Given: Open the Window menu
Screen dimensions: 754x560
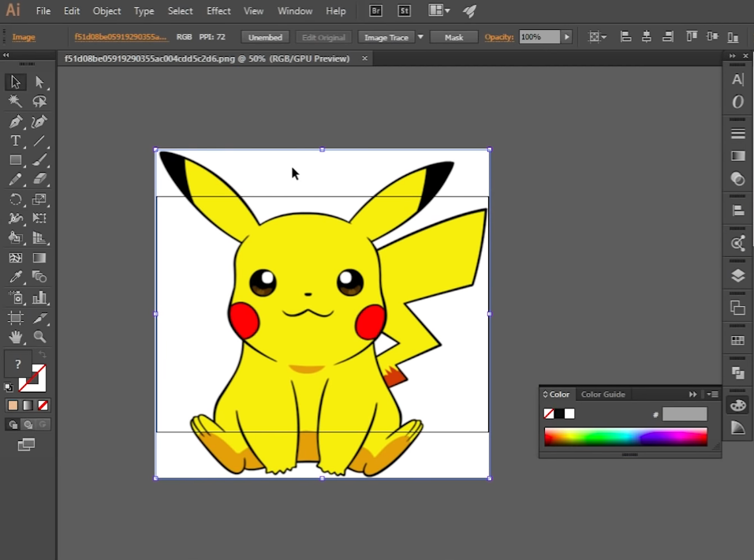Looking at the screenshot, I should tap(295, 10).
